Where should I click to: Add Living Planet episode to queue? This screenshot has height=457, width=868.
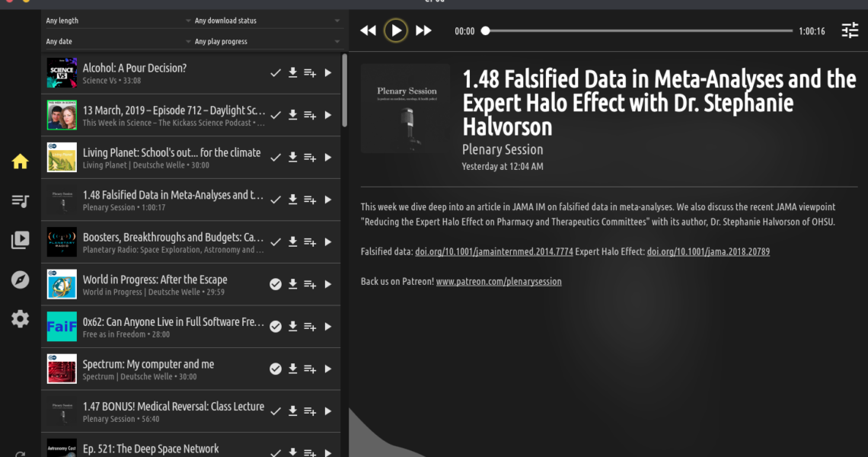coord(310,158)
